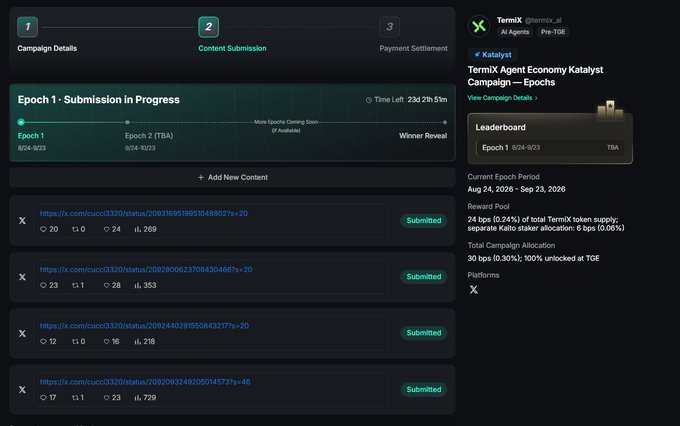Click the bar chart icon beside 269
This screenshot has width=680, height=426.
[137, 229]
